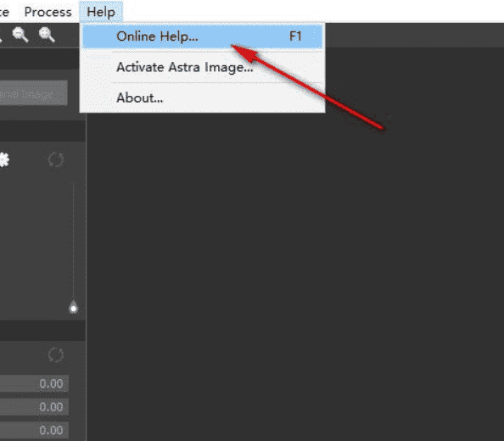Click the second 0.00 value field

34,407
